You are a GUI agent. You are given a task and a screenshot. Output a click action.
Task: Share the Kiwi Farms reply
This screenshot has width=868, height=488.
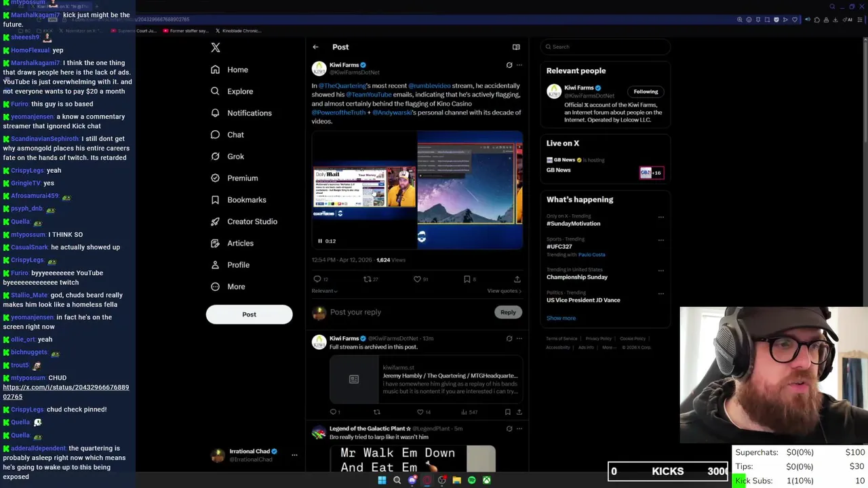519,412
